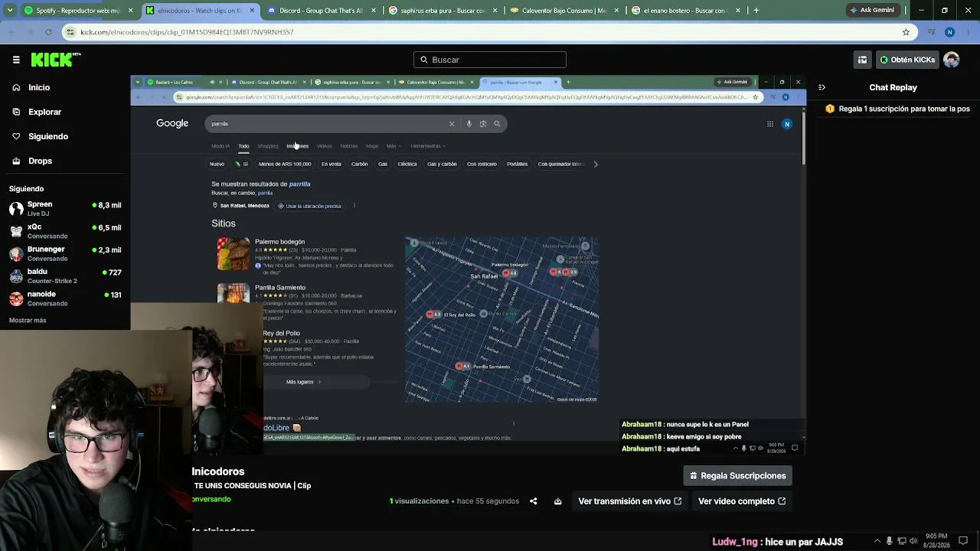Screen dimensions: 980x551
Task: Click the volume icon in system tray
Action: point(913,541)
